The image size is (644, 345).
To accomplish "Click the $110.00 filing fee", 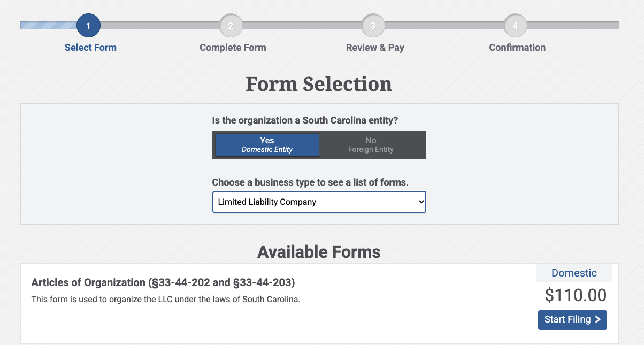I will [x=576, y=295].
